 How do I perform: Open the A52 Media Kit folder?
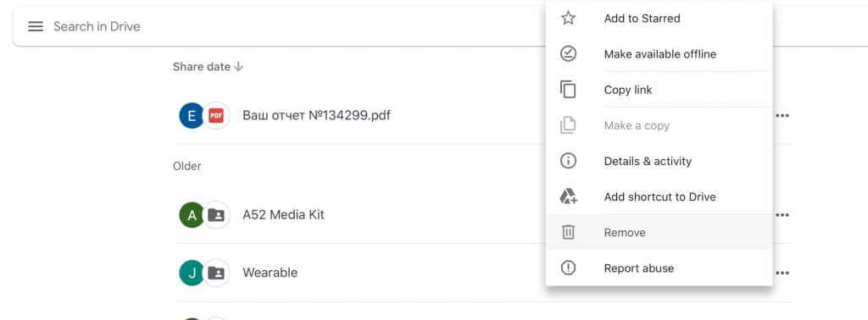coord(283,215)
